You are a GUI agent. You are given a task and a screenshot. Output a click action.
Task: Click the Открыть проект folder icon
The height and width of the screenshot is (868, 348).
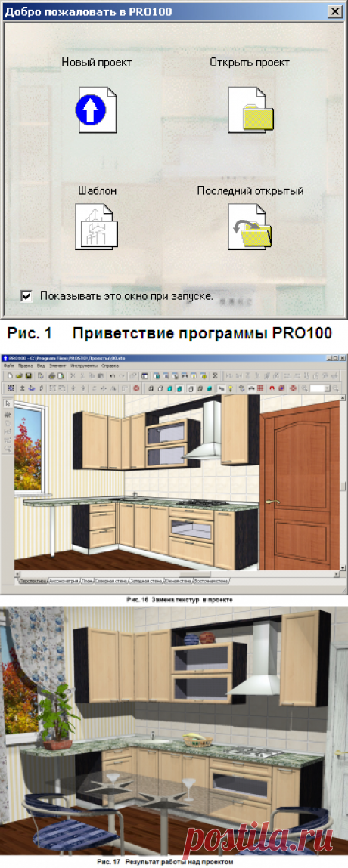click(x=250, y=109)
